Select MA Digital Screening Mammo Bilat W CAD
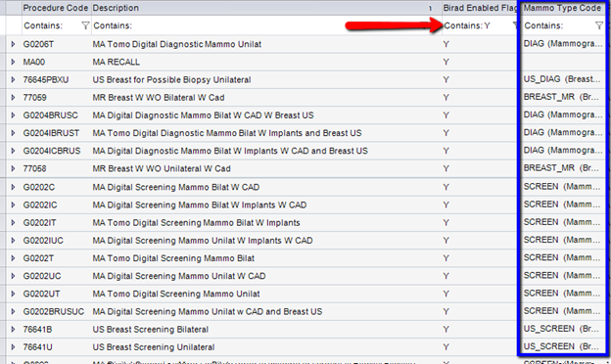 pos(175,187)
